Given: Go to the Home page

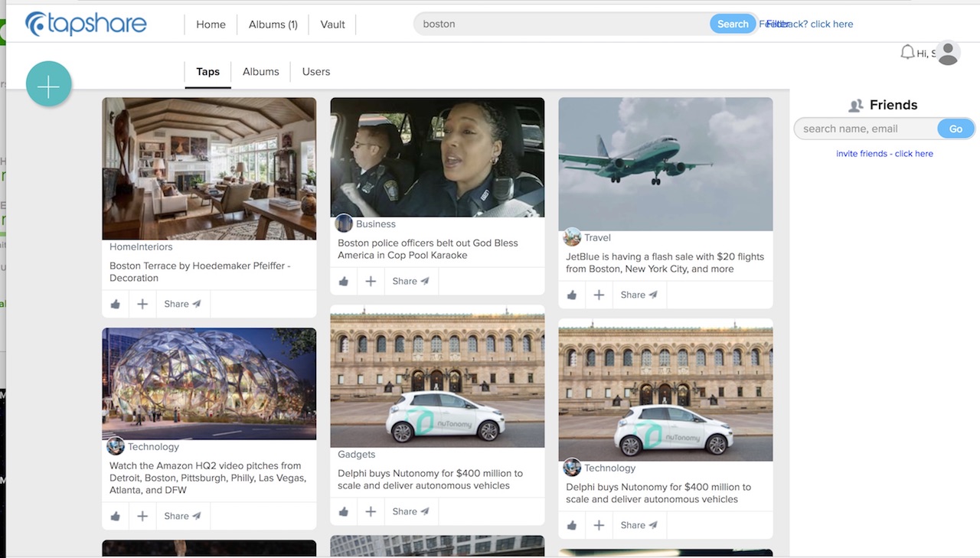Looking at the screenshot, I should point(211,24).
